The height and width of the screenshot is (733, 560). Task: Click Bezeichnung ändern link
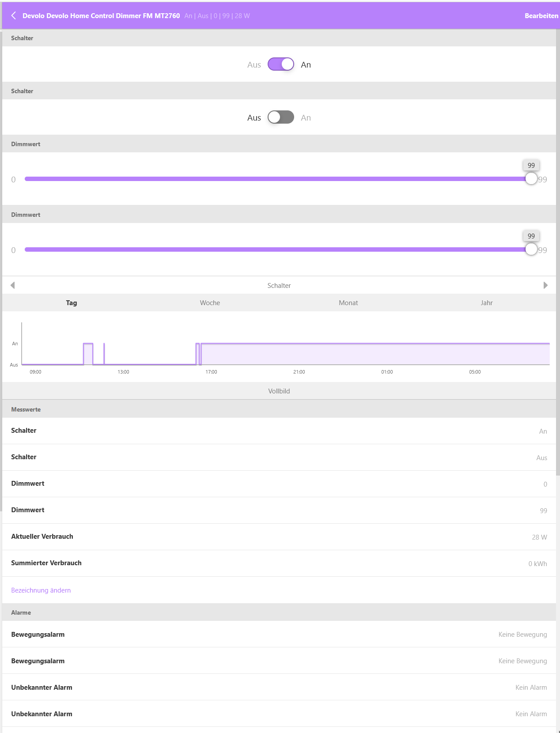(41, 590)
